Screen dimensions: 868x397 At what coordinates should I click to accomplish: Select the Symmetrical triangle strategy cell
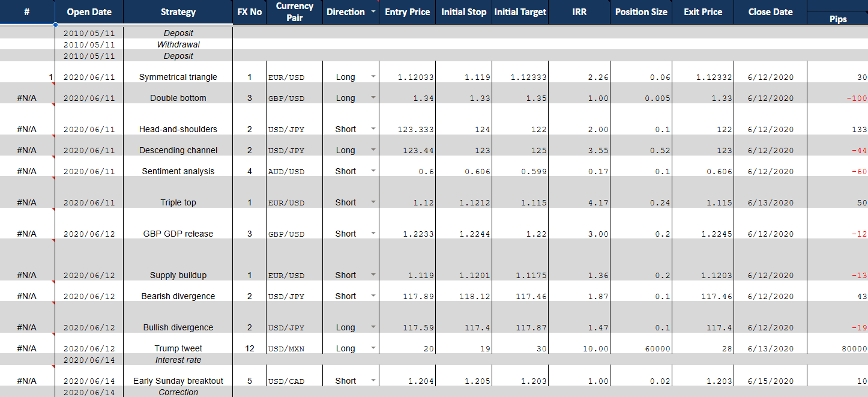click(178, 72)
